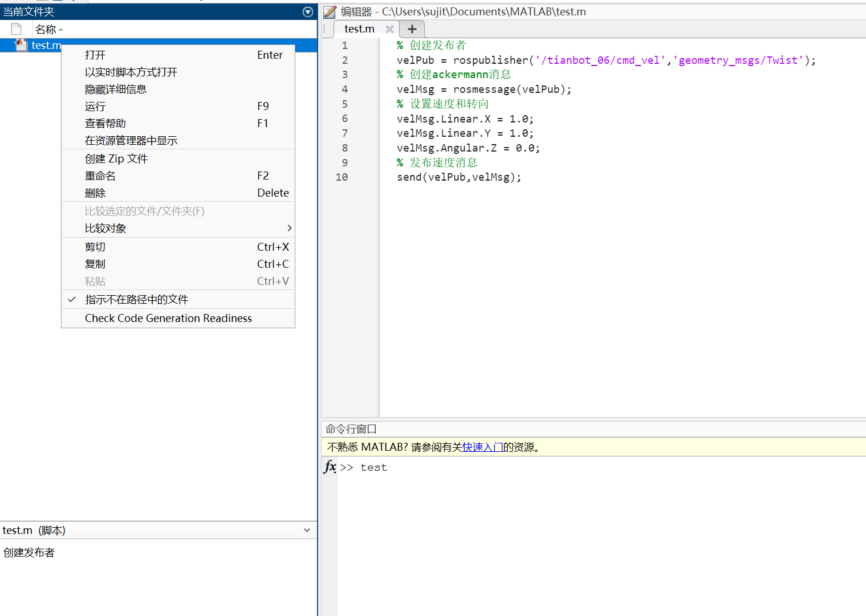Click the velMsg = rosmessage(velPub) line
866x616 pixels.
[x=484, y=89]
